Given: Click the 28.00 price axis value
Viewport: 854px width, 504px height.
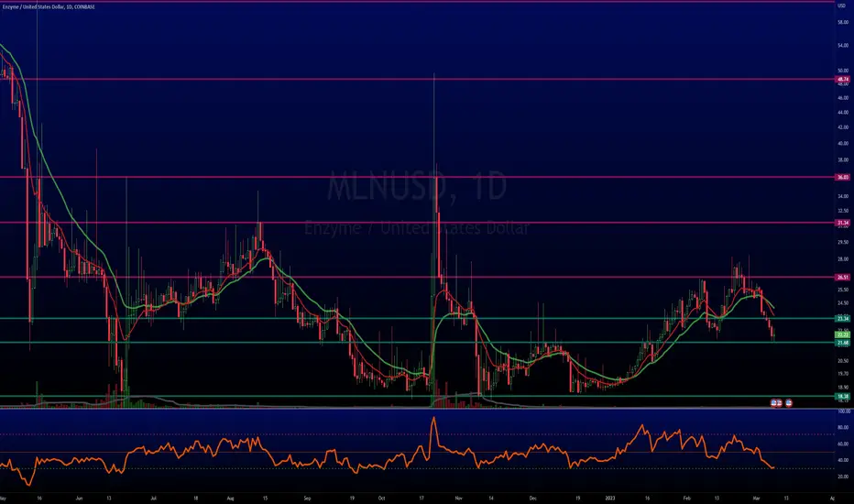Looking at the screenshot, I should tap(843, 259).
